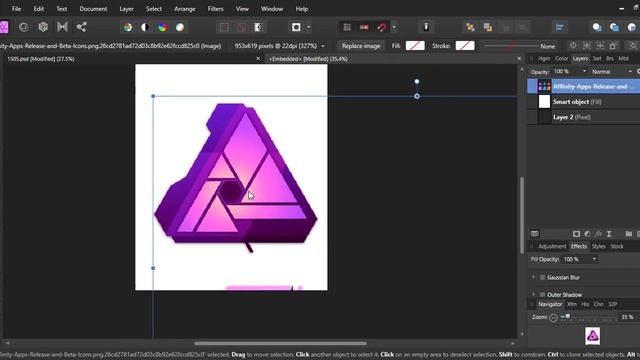
Task: Select the Smart object fill layer
Action: click(584, 102)
